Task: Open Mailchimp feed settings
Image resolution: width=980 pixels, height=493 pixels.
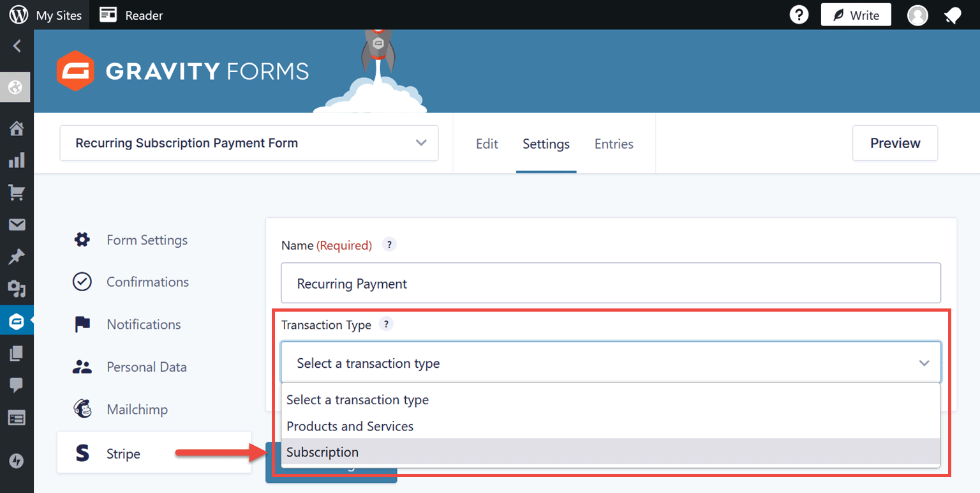Action: [x=137, y=409]
